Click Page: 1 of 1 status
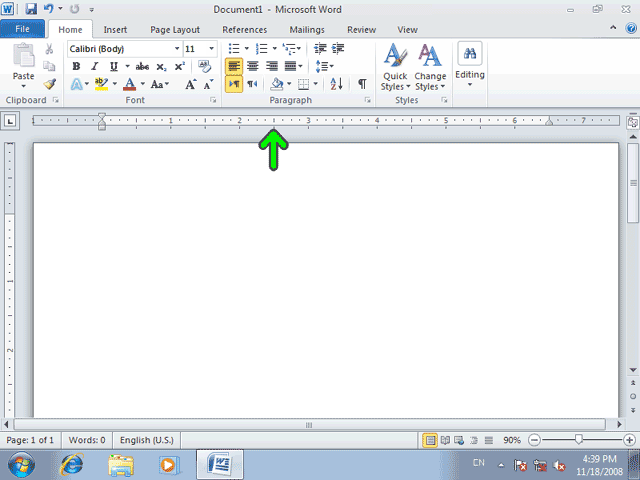640x480 pixels. coord(30,440)
